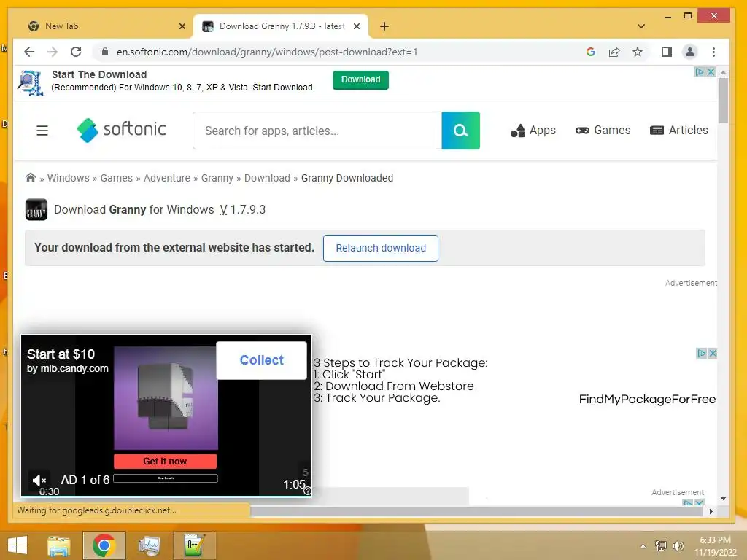
Task: Show hidden system tray icons
Action: pyautogui.click(x=643, y=546)
